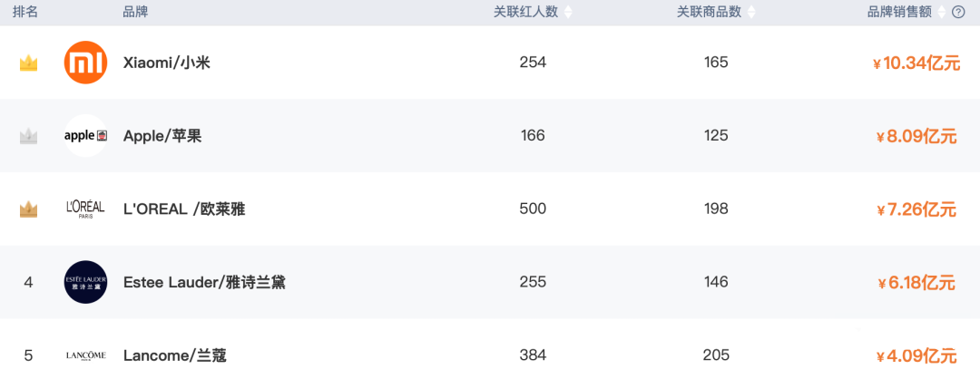
Task: Click Xiaomi sales amount ¥10.34亿元
Action: (x=915, y=63)
